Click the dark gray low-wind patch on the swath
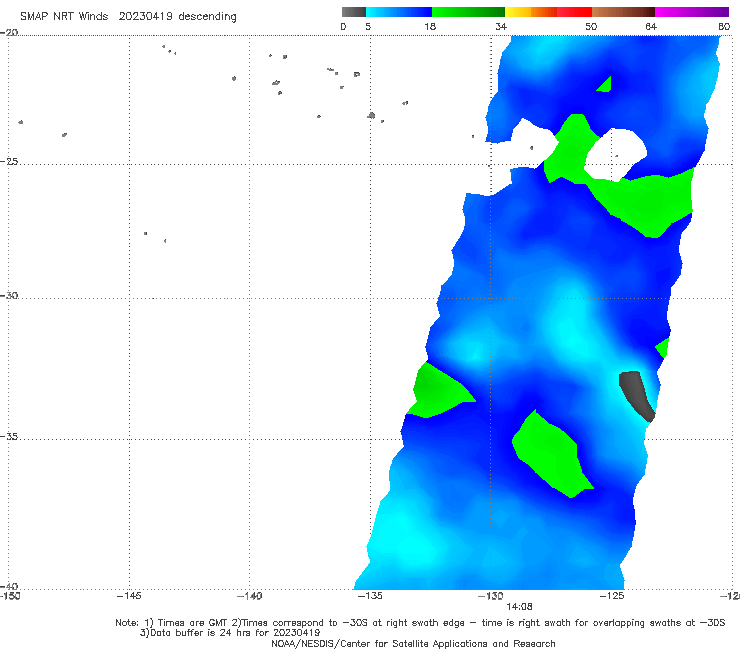Screen dimensions: 740x650 click(x=637, y=396)
